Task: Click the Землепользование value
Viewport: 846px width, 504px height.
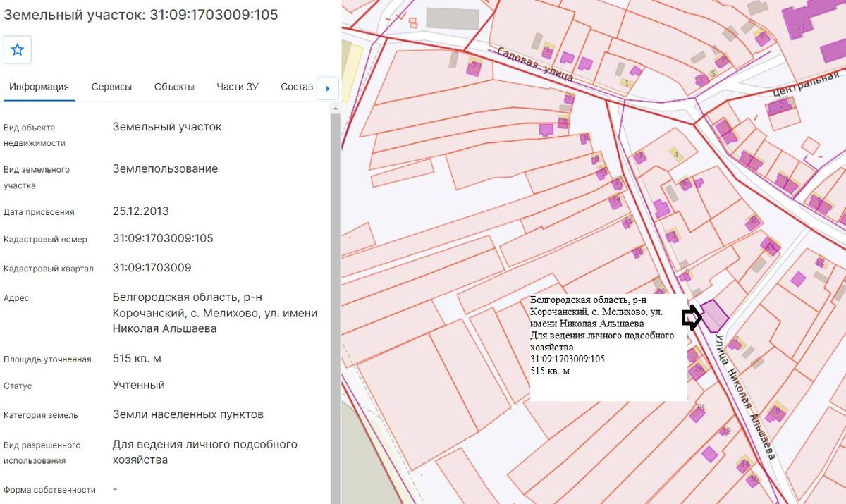Action: (165, 169)
